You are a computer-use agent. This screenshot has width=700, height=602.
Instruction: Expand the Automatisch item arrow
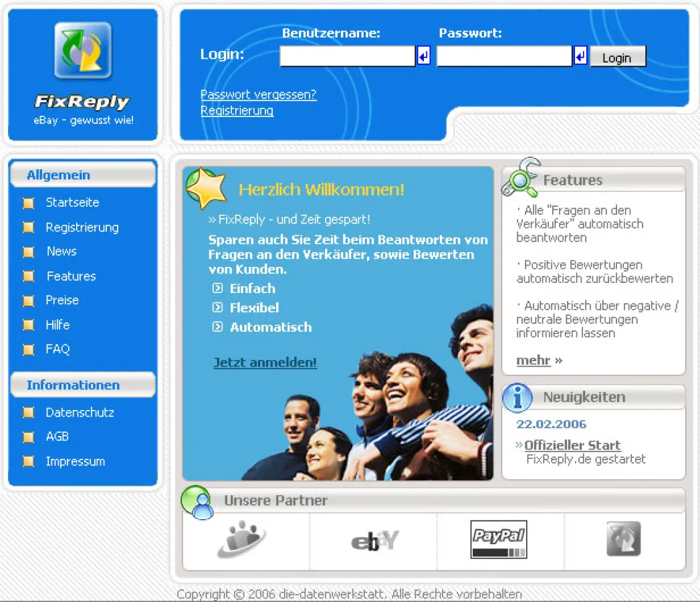coord(217,328)
